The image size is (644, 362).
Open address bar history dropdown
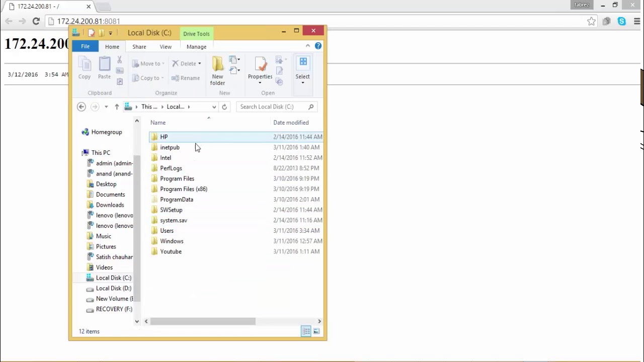pyautogui.click(x=214, y=107)
